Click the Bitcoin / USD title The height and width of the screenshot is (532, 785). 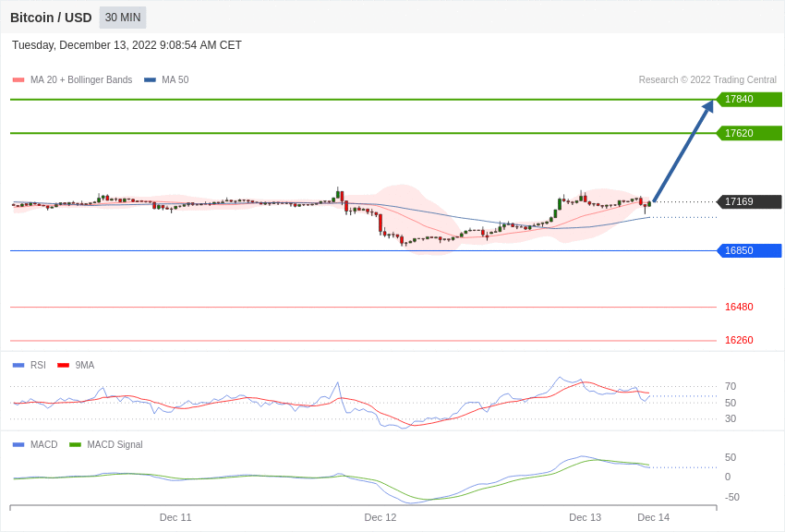pyautogui.click(x=51, y=18)
